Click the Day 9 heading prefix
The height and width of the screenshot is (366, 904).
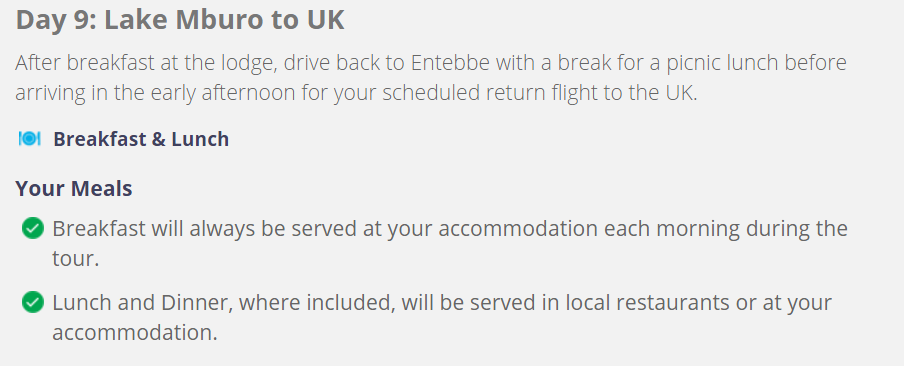[x=56, y=20]
